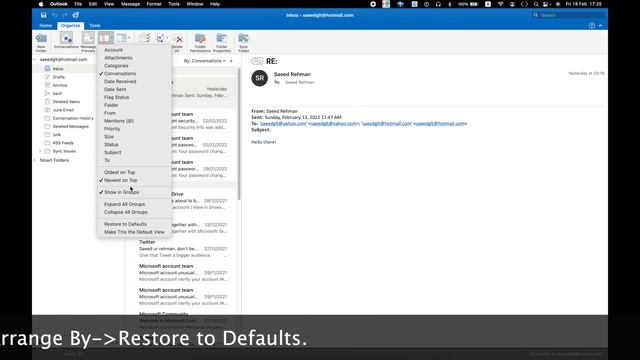
Task: Open the Twitter email in message list
Action: point(183,249)
